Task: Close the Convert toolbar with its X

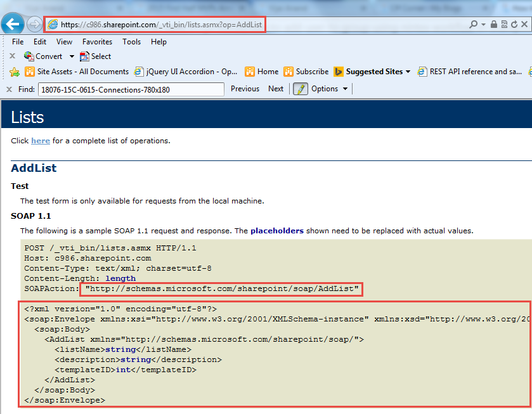Action: coord(12,56)
